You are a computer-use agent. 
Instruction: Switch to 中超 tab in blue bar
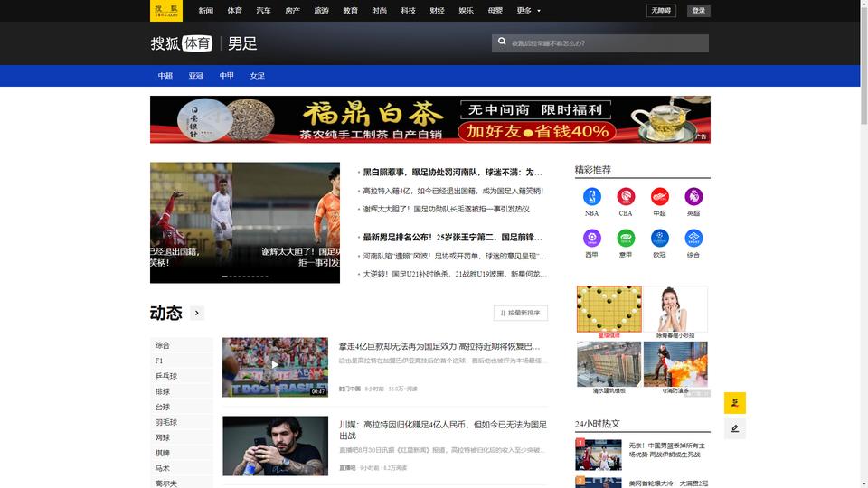tap(165, 76)
